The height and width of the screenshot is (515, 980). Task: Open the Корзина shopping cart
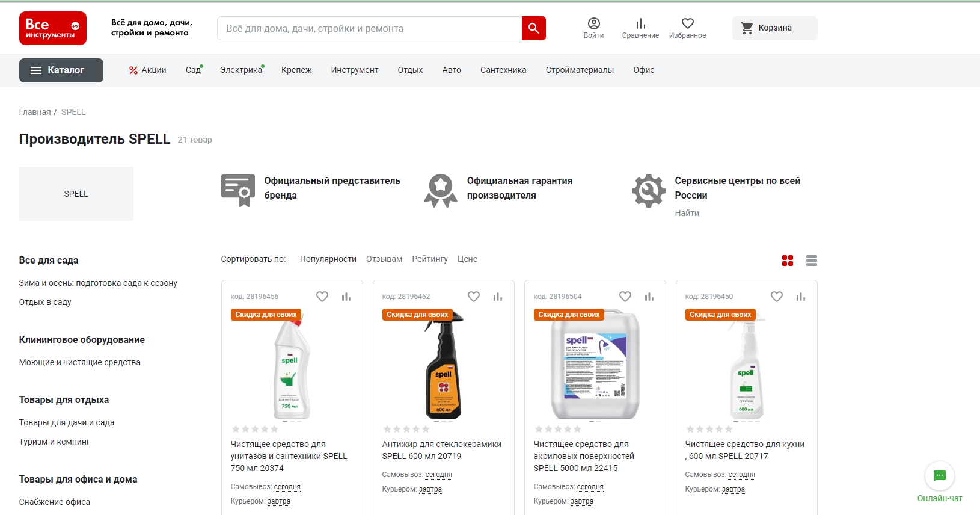[774, 28]
